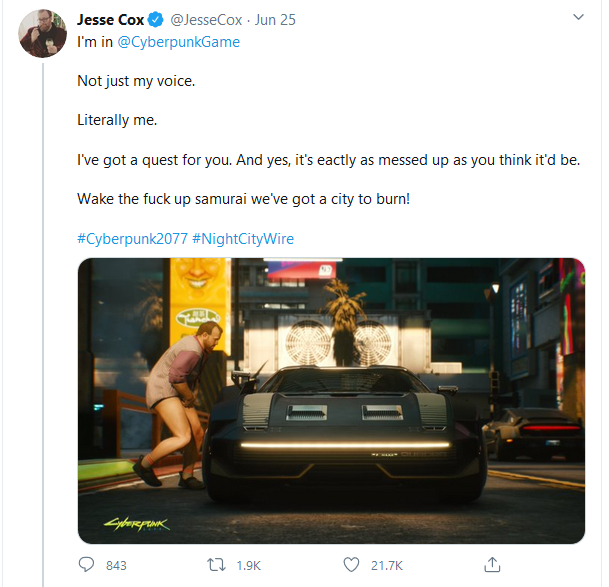
Task: Open Jesse Cox's profile avatar
Action: (42, 34)
